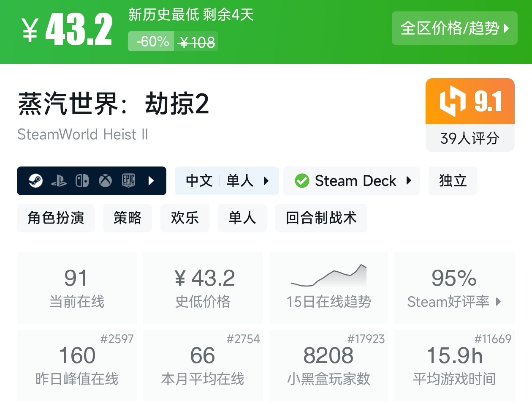Click the Xbox platform icon

tap(105, 181)
